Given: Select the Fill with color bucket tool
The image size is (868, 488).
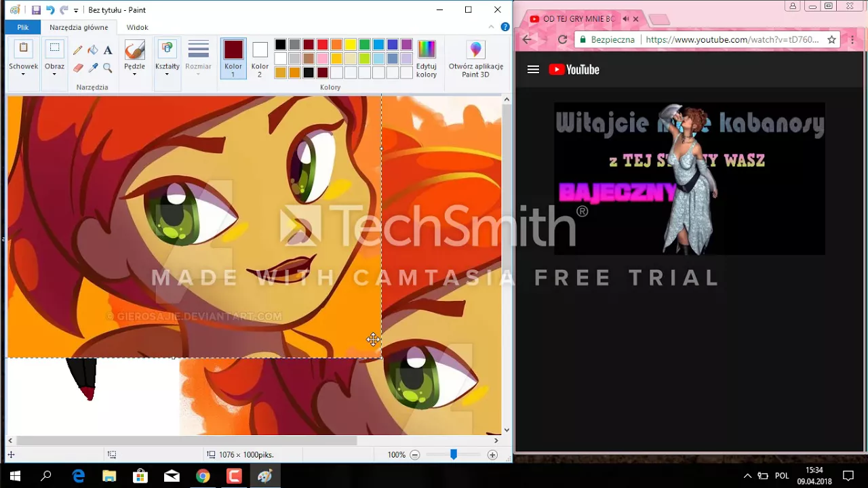Looking at the screenshot, I should point(93,50).
